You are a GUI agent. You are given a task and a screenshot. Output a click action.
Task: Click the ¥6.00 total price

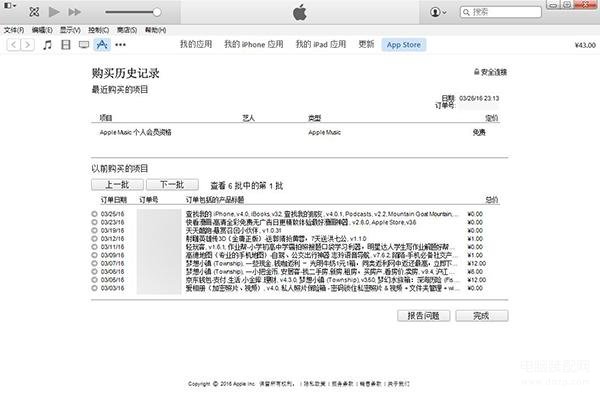pos(475,271)
